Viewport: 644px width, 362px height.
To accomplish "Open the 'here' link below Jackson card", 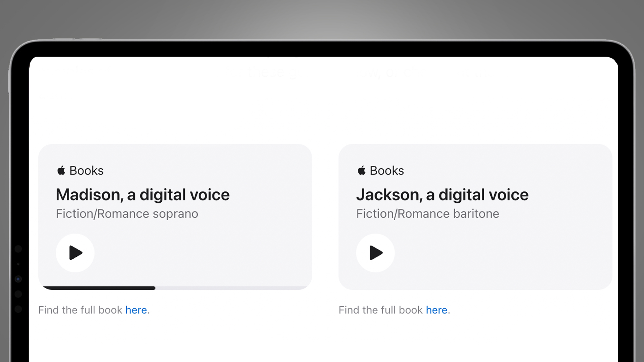I will coord(437,310).
